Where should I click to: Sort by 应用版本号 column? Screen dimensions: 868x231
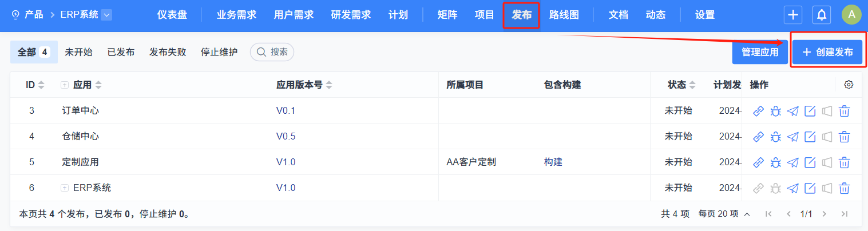coord(329,85)
